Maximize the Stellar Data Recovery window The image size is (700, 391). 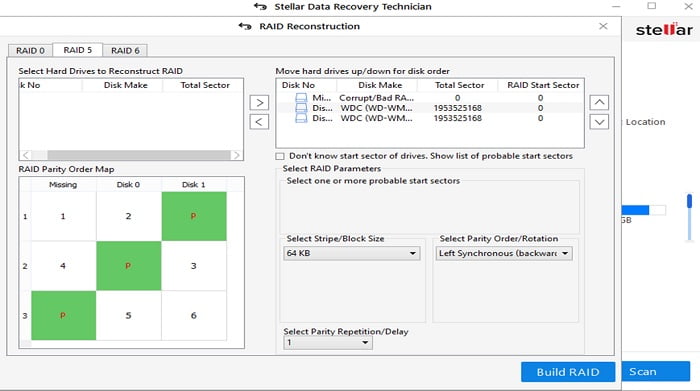(x=652, y=6)
